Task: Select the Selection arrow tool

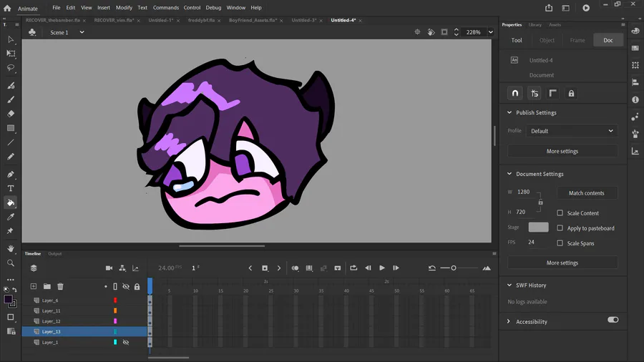Action: [11, 39]
